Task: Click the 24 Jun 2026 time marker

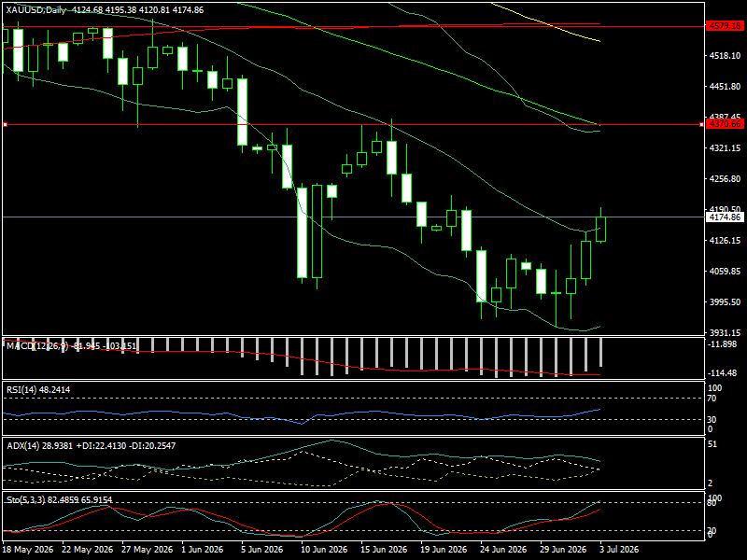Action: point(503,550)
